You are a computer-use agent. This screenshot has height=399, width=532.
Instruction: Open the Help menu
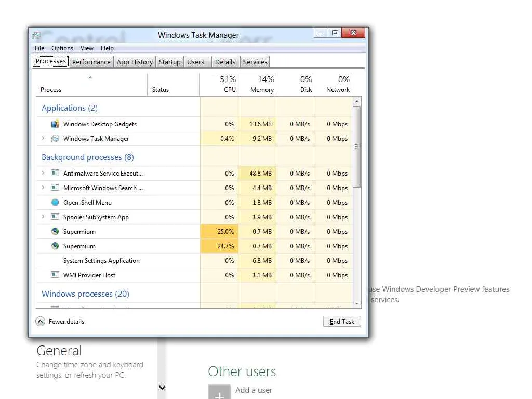[107, 48]
